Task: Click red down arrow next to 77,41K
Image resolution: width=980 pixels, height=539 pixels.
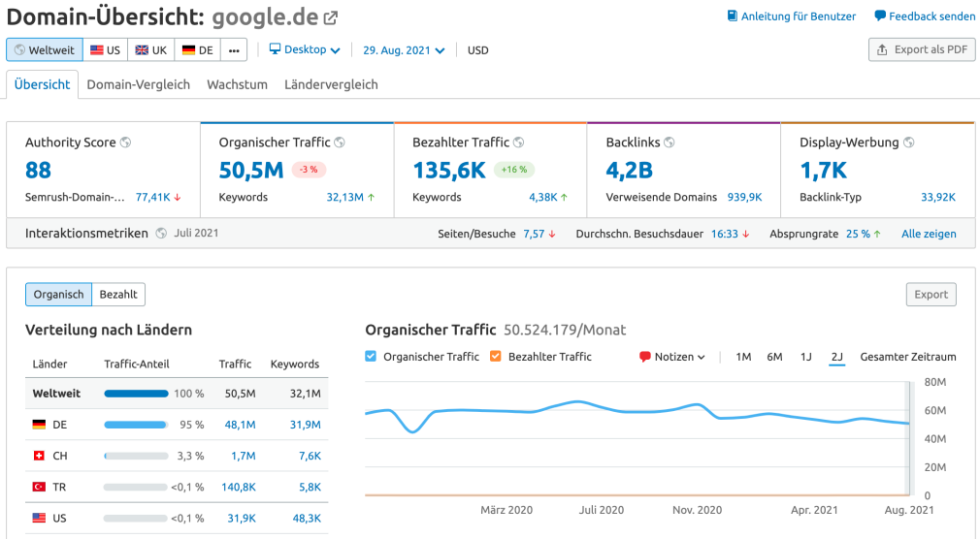Action: coord(178,198)
